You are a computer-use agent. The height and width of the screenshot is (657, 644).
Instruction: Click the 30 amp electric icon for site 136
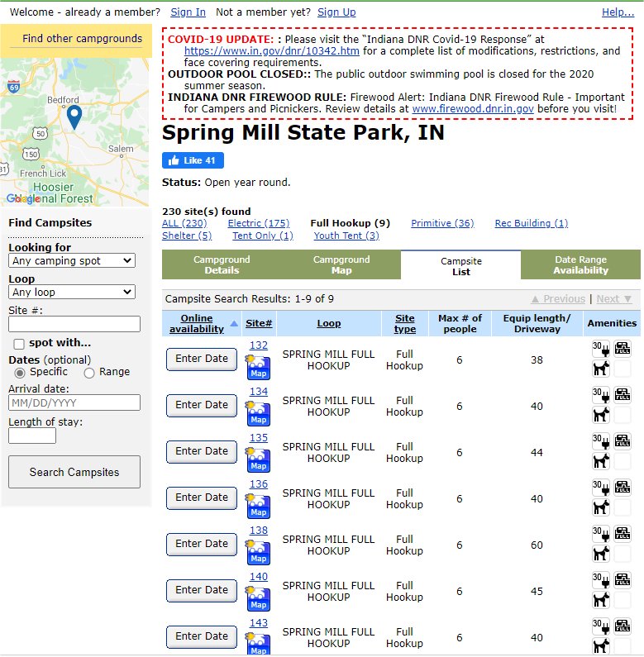tap(601, 488)
